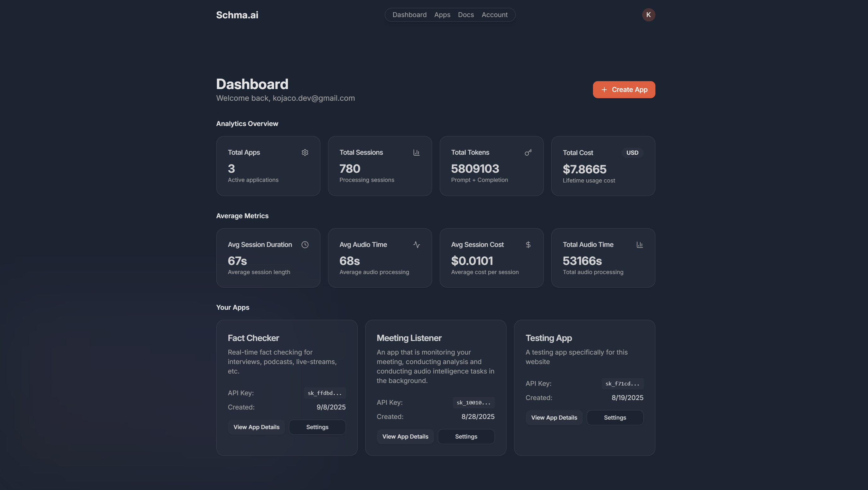Click clock icon on Avg Session Duration card
The image size is (868, 490).
[305, 244]
